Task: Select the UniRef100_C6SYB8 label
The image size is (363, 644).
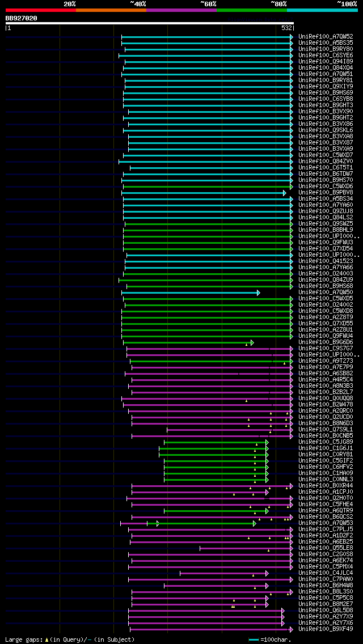Action: [326, 99]
